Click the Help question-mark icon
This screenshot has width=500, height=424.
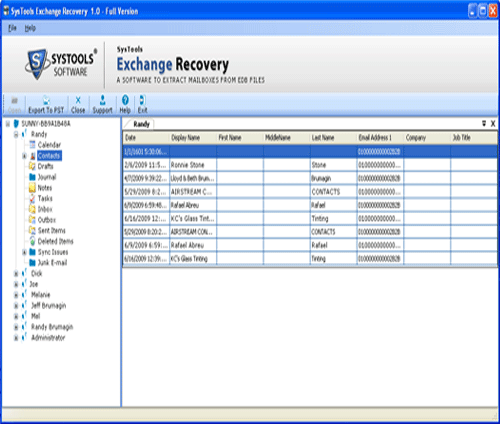click(x=125, y=100)
